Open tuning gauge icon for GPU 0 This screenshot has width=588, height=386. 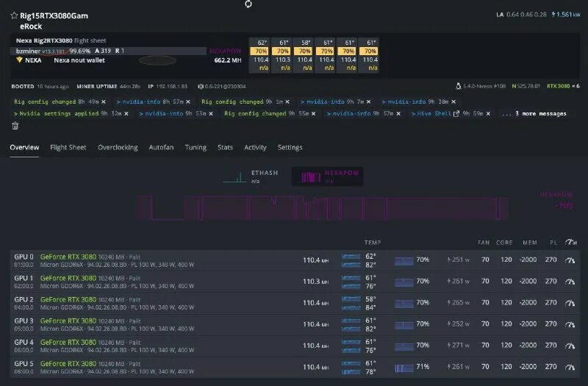point(570,260)
